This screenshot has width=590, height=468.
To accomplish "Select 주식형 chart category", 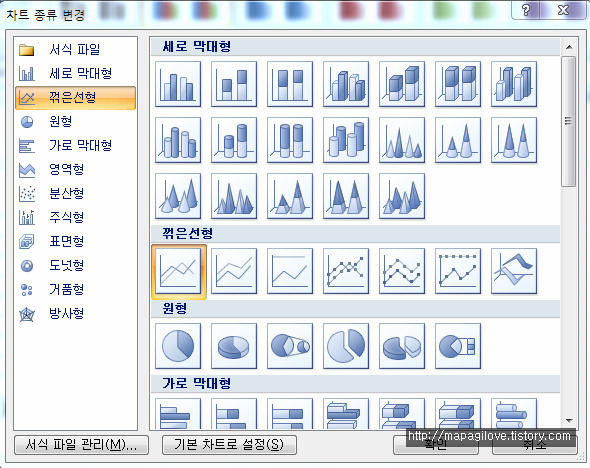I will coord(75,217).
